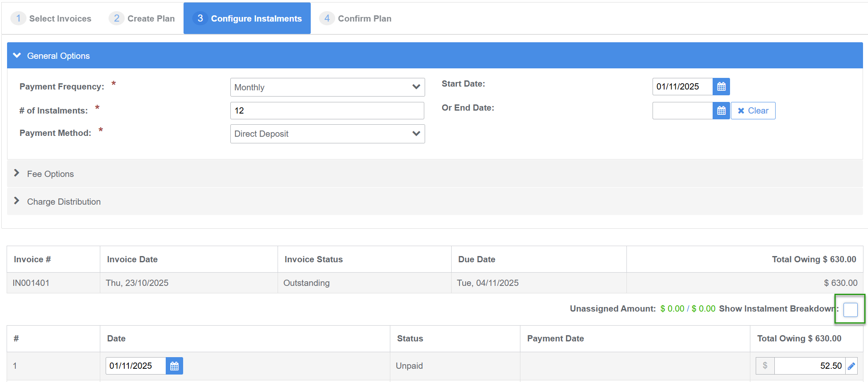This screenshot has width=868, height=382.
Task: Click the Invoice # column header
Action: pyautogui.click(x=32, y=259)
